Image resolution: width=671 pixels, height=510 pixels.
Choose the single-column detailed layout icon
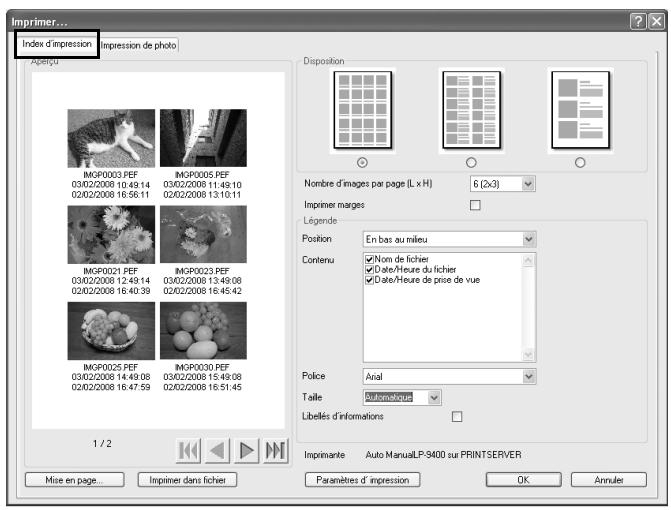580,110
